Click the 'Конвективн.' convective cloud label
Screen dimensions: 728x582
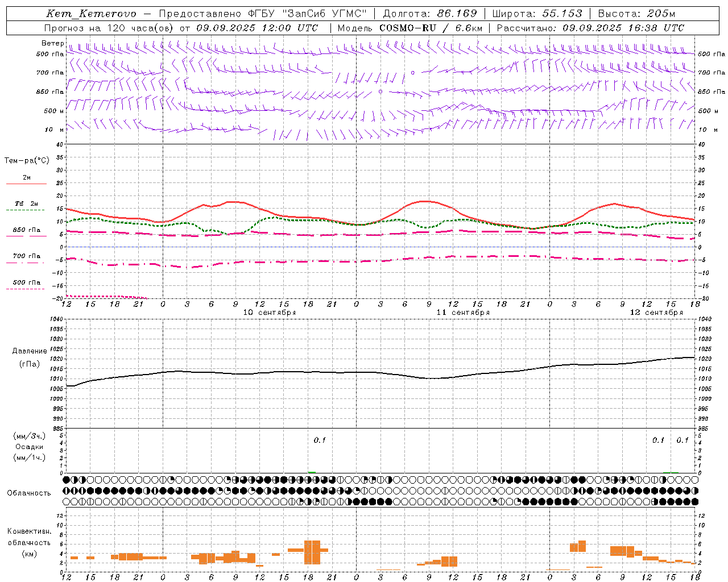click(29, 531)
